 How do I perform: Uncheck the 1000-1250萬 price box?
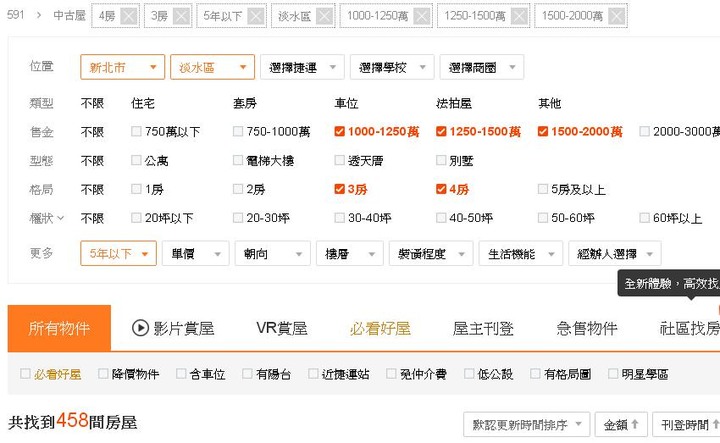click(339, 131)
